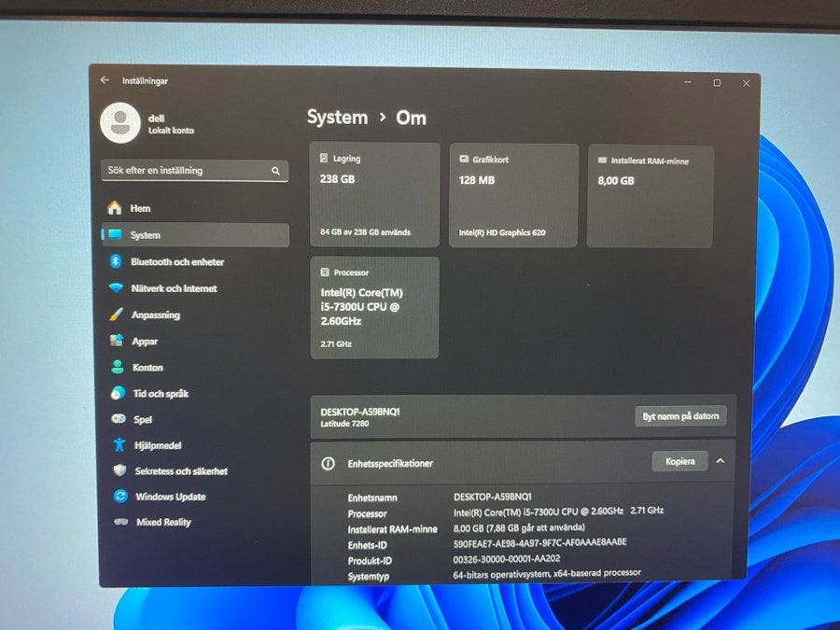Click Byt namn på datorn button
This screenshot has height=630, width=840.
pyautogui.click(x=681, y=415)
